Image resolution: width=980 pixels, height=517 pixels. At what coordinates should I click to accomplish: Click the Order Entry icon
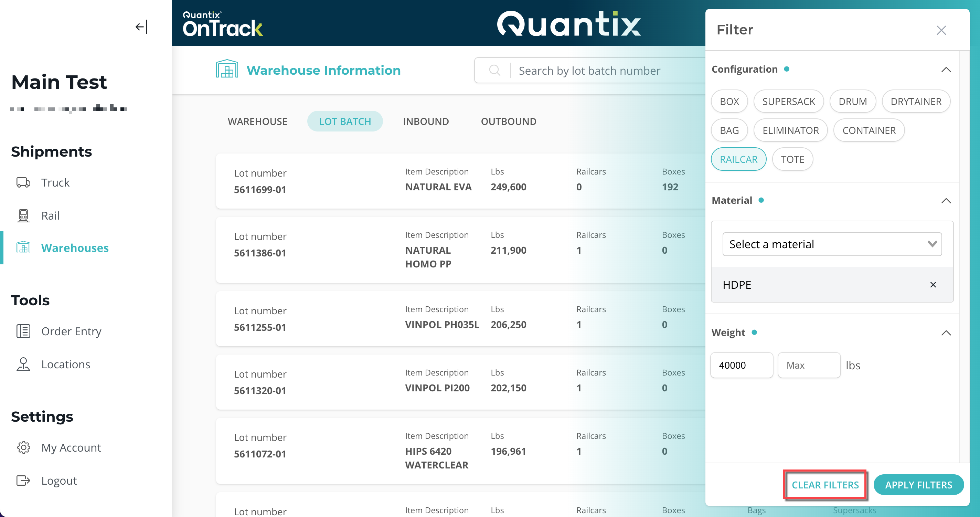coord(23,331)
